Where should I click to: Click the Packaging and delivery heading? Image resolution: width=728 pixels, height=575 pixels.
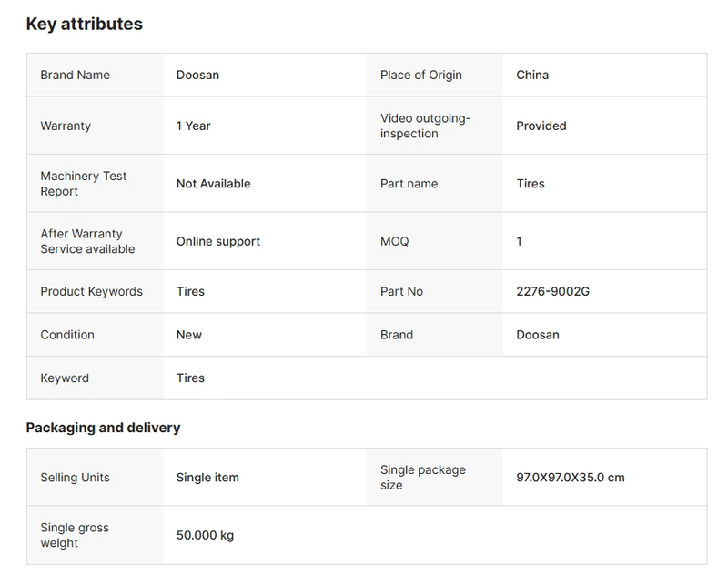coord(103,428)
